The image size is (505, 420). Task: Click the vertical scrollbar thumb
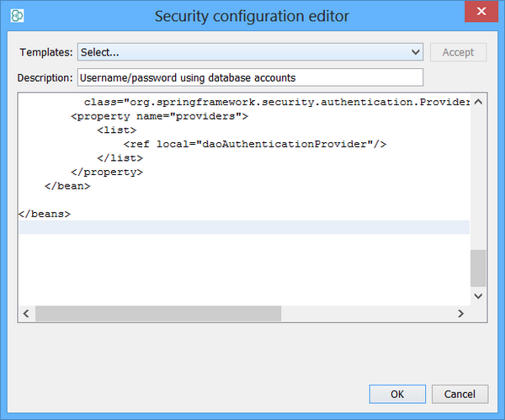point(478,268)
